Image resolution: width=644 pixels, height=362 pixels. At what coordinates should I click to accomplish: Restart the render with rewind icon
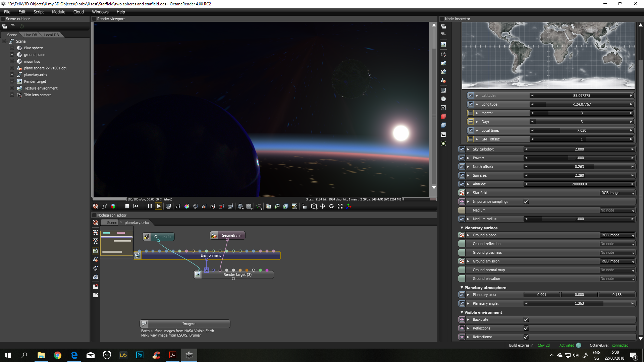tap(136, 206)
